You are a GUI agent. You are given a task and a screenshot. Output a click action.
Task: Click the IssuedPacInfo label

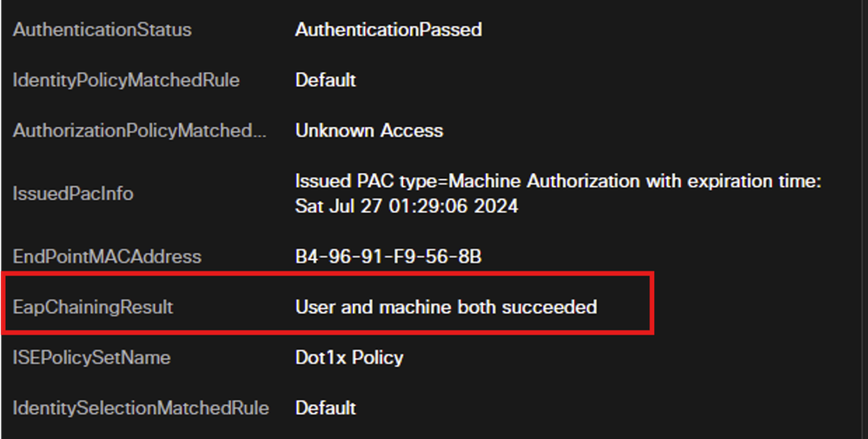73,194
